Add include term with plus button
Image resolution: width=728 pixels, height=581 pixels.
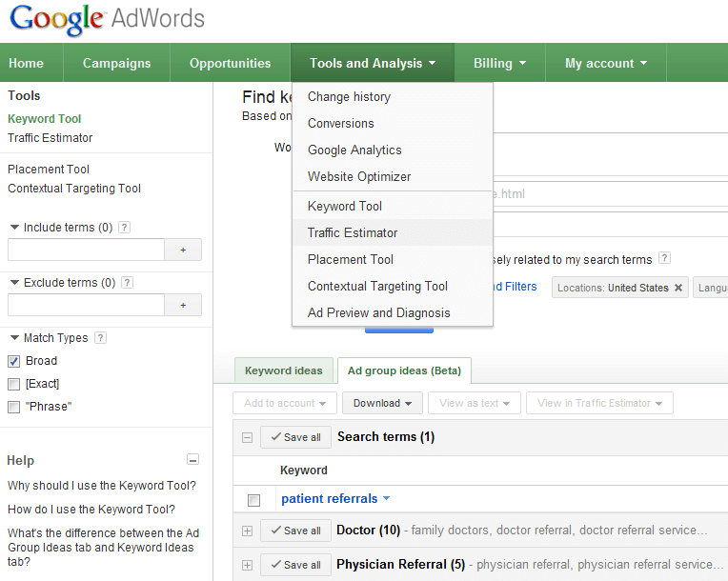183,250
